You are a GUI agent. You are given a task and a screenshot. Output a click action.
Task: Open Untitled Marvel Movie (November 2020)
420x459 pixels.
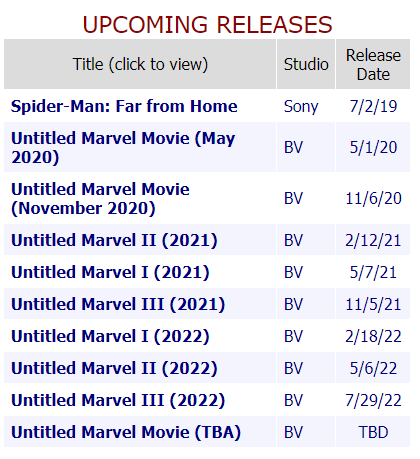pos(100,199)
